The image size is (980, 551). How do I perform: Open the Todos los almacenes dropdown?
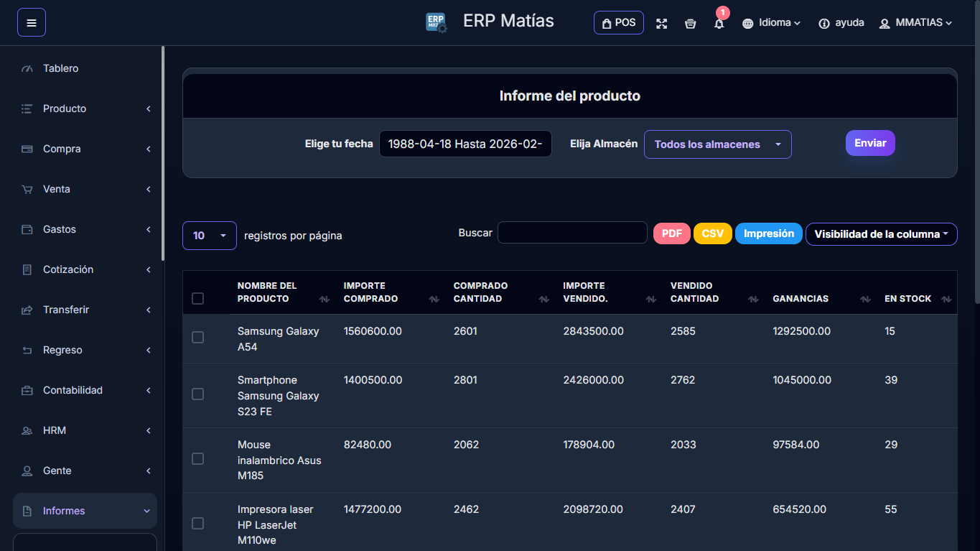click(x=717, y=144)
